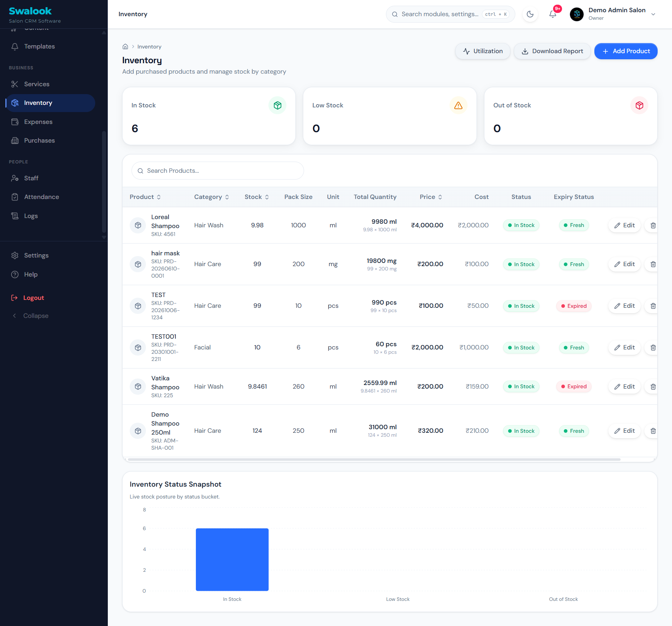The width and height of the screenshot is (672, 626).
Task: Focus the global search modules field
Action: coord(450,14)
